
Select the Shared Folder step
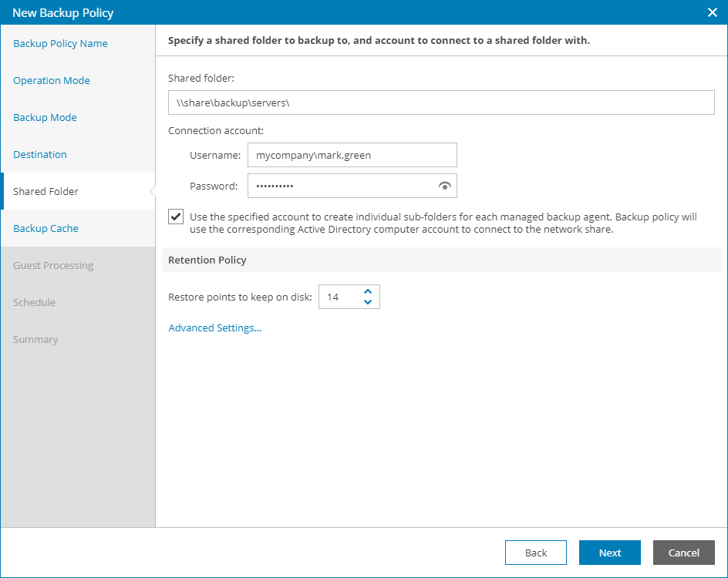(45, 191)
